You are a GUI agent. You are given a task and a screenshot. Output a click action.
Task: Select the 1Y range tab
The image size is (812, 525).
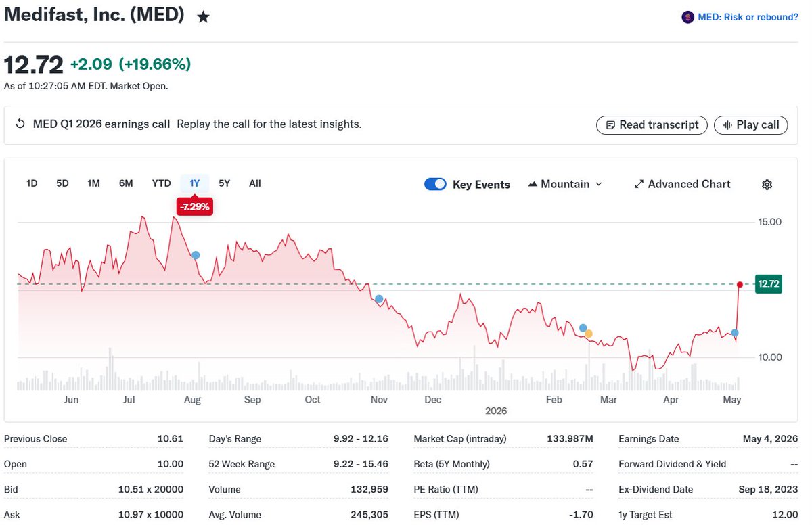tap(195, 183)
